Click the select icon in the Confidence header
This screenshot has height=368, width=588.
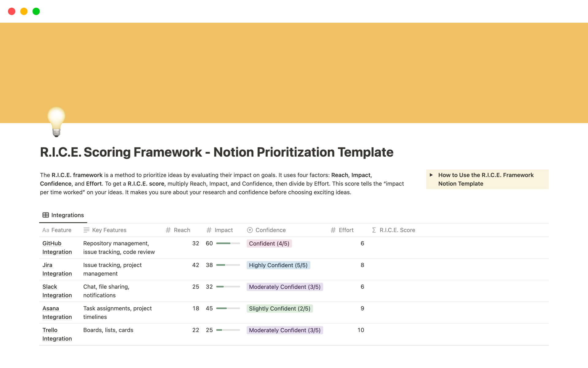[250, 230]
